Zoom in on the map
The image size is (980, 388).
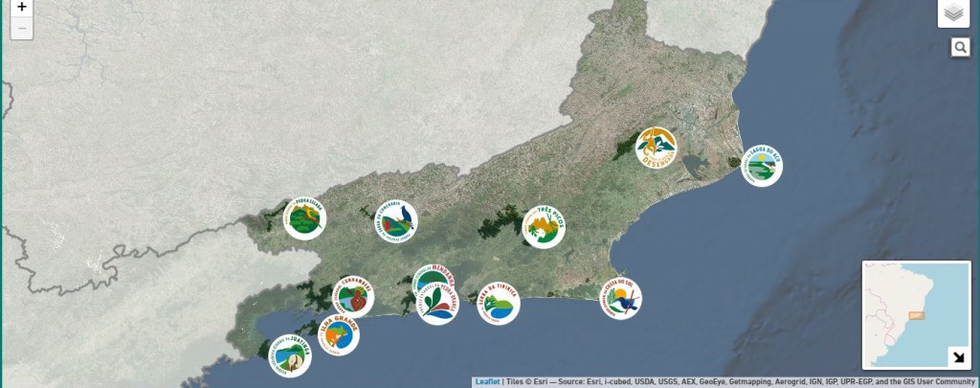(22, 8)
